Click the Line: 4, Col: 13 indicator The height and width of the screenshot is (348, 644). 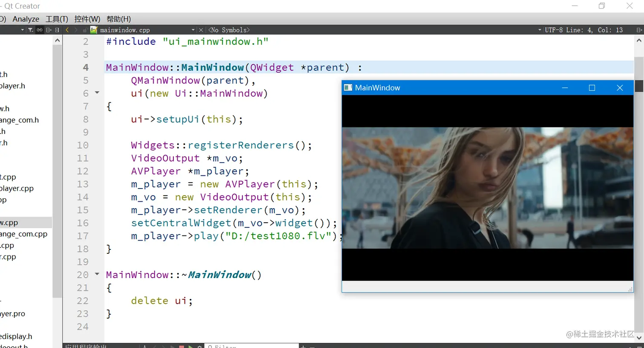tap(594, 30)
